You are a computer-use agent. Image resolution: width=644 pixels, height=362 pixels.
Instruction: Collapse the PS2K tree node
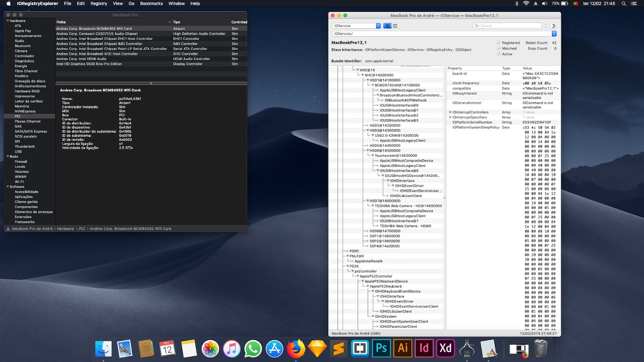347,266
